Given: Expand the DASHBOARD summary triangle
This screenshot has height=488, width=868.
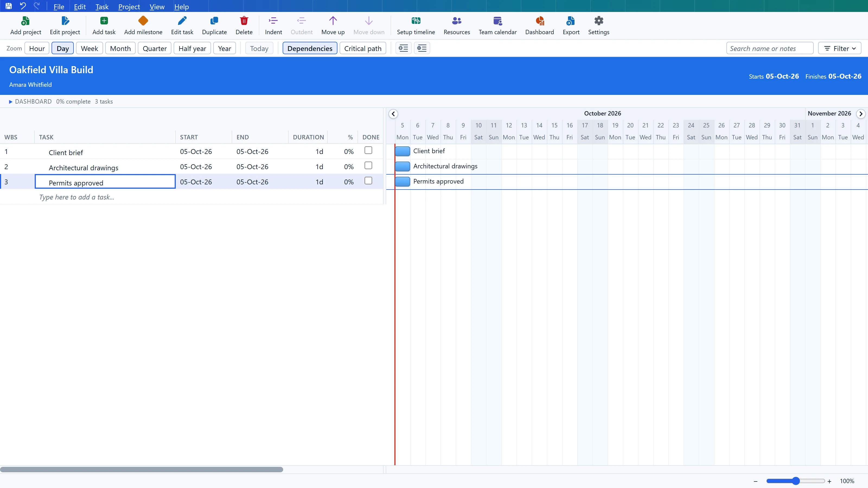Looking at the screenshot, I should coord(11,102).
